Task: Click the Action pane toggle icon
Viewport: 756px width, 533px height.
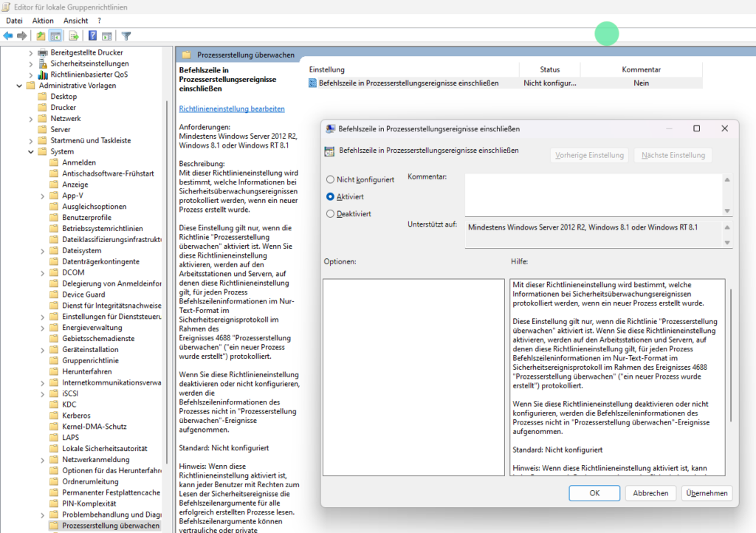Action: 107,35
